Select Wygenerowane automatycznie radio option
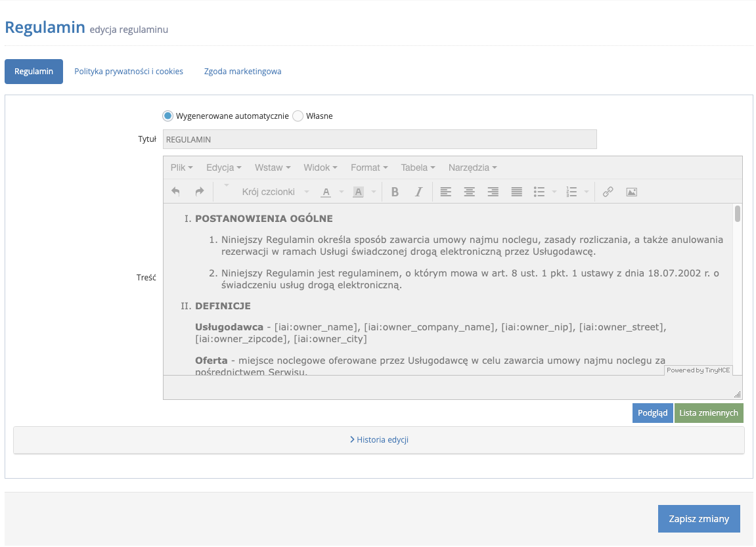756x547 pixels. click(x=167, y=116)
